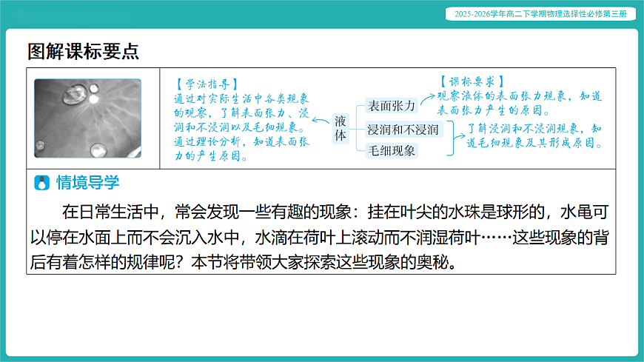644x362 pixels.
Task: Select the 浸润和不浸润 topic box
Action: point(403,130)
